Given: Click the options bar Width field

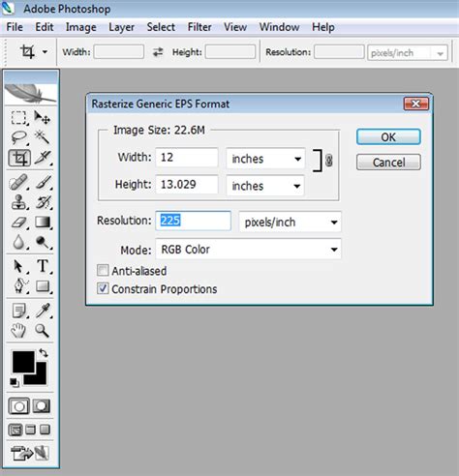Looking at the screenshot, I should 119,52.
